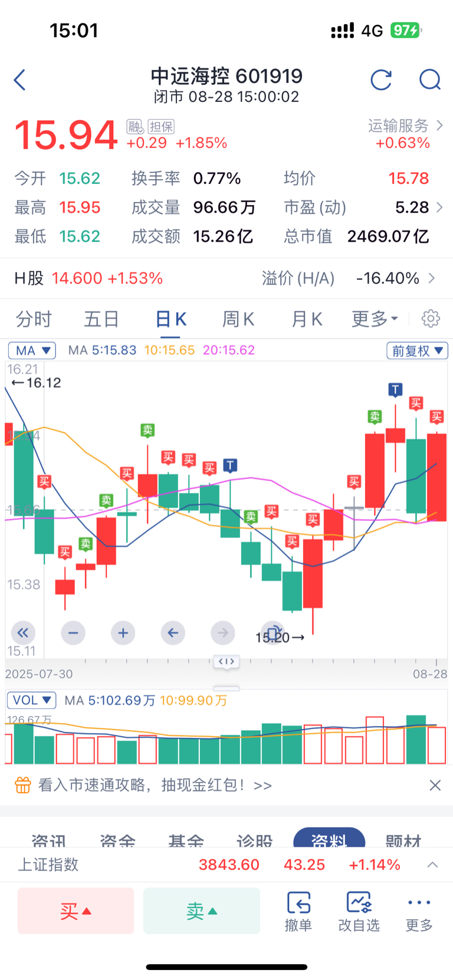Switch to the 分时 tab

tap(34, 319)
